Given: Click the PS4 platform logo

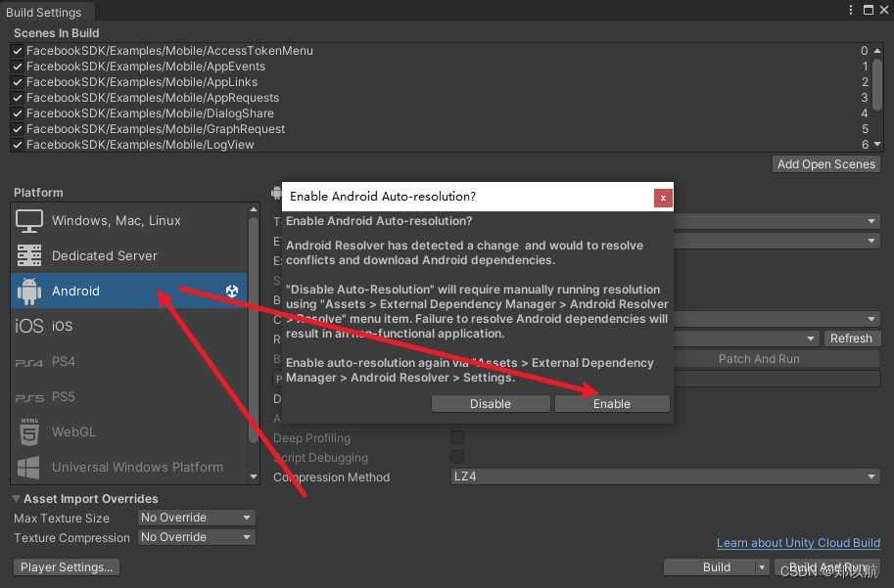Looking at the screenshot, I should (29, 362).
